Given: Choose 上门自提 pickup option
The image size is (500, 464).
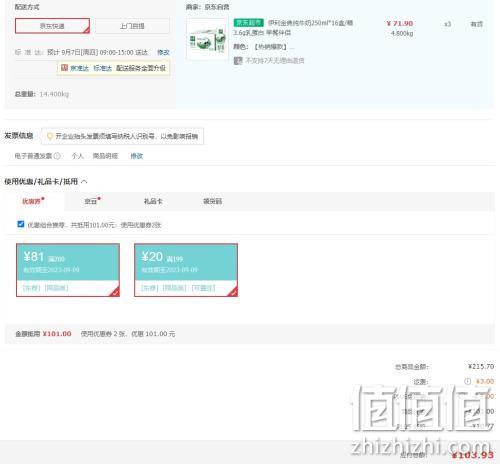Looking at the screenshot, I should [132, 26].
